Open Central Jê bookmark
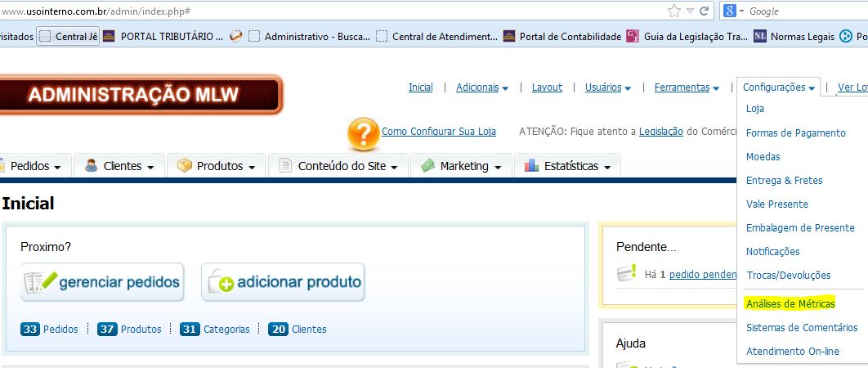Image resolution: width=868 pixels, height=368 pixels. (x=68, y=37)
